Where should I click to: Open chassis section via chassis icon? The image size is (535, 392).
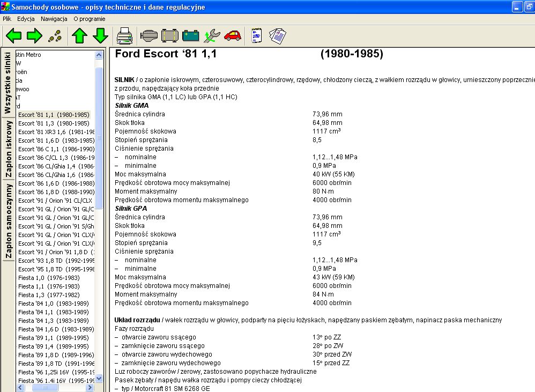[x=169, y=36]
